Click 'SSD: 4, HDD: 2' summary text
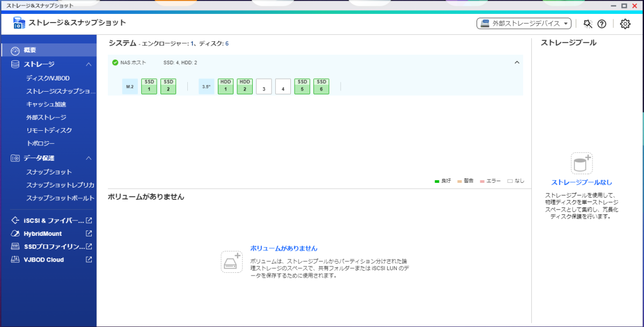This screenshot has width=644, height=327. pyautogui.click(x=180, y=63)
